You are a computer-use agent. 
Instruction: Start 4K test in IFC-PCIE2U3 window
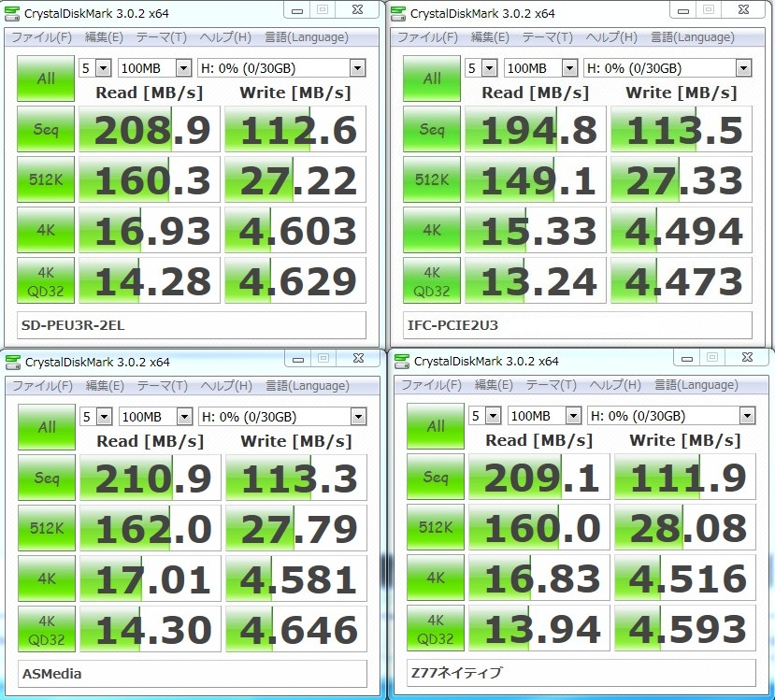click(432, 230)
